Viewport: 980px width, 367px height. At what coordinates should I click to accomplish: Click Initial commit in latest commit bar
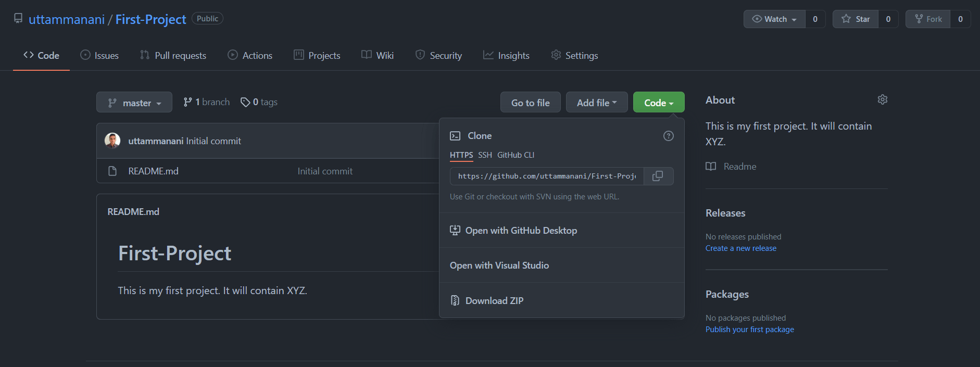click(x=213, y=141)
